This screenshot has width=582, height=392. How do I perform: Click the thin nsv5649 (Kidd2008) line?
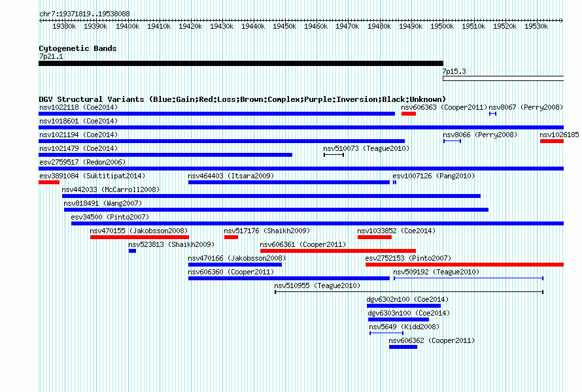click(x=386, y=333)
